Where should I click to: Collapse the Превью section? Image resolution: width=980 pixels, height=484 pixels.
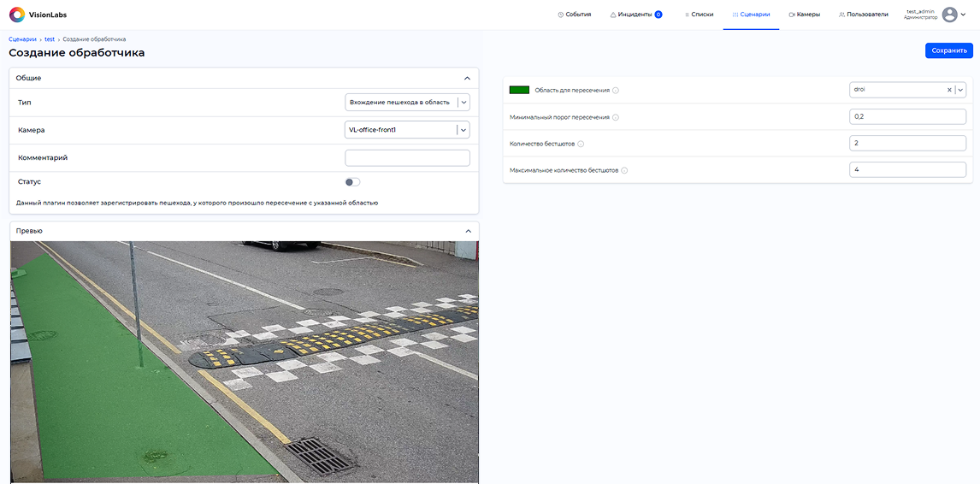(468, 231)
